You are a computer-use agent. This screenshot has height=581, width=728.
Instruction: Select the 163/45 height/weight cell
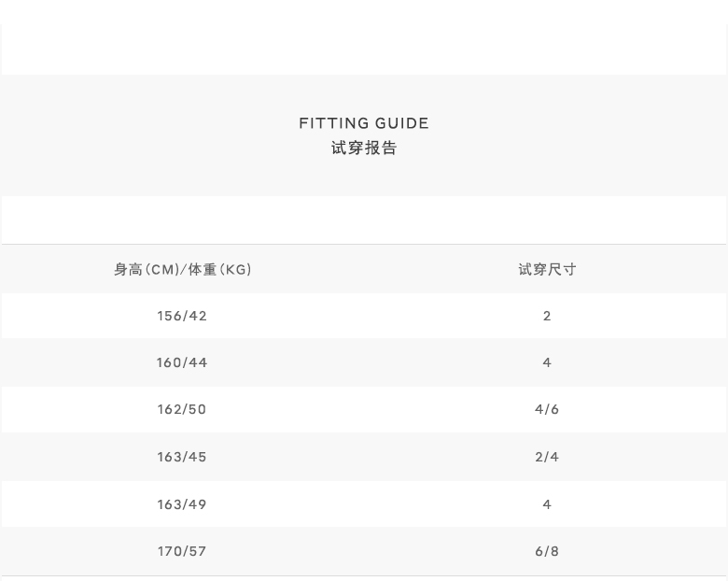click(182, 457)
